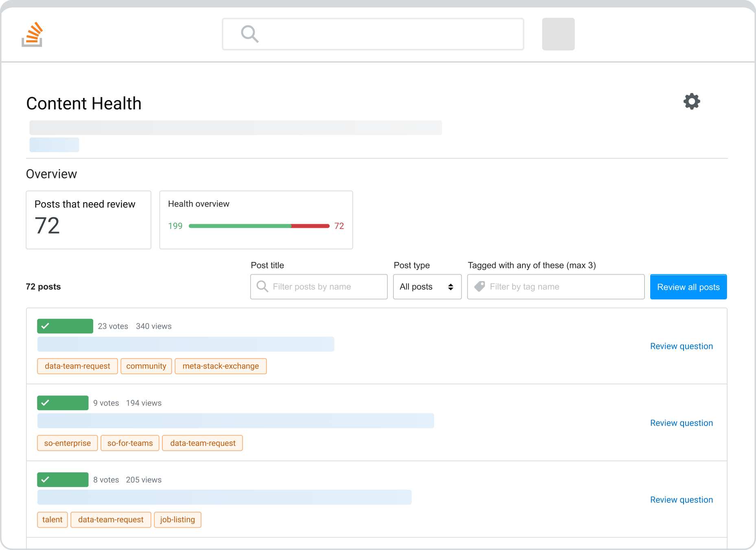Click the 194 views text
Image resolution: width=756 pixels, height=550 pixels.
point(144,403)
